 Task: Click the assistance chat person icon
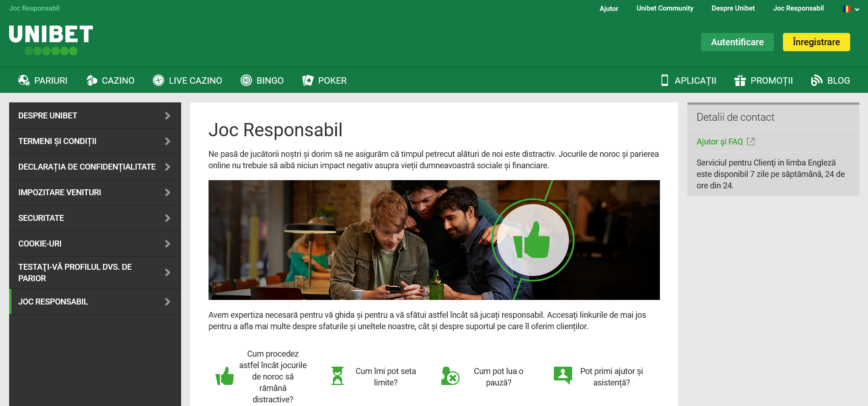[563, 376]
